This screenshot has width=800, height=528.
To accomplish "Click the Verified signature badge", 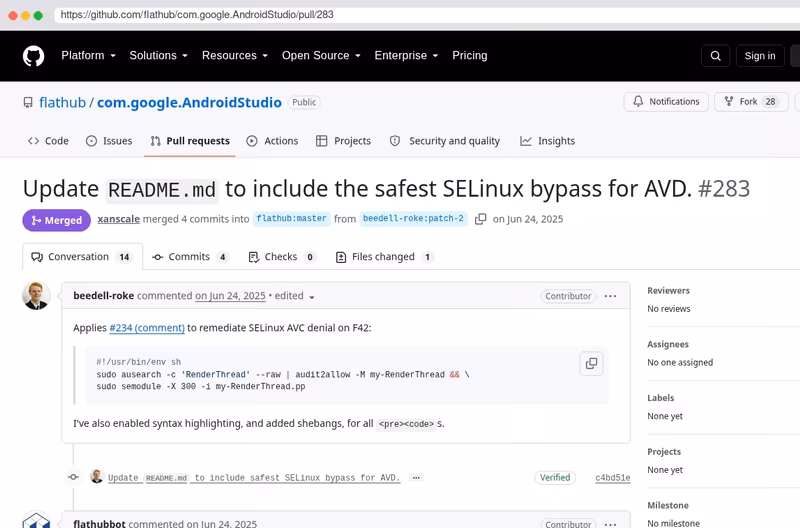I will (x=555, y=477).
